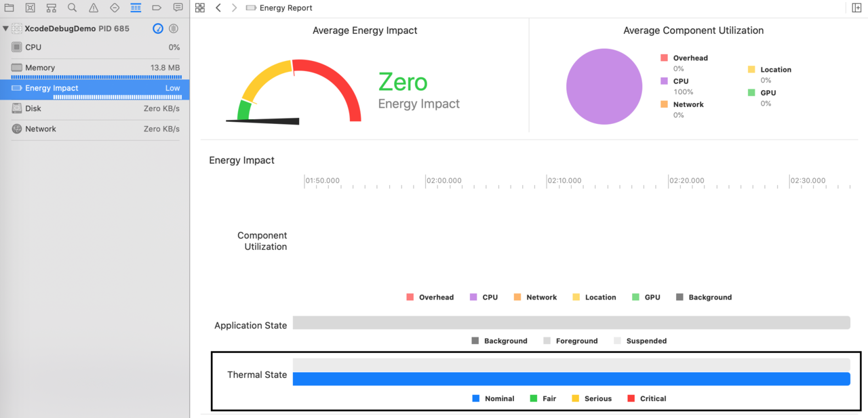Click the red Critical thermal legend swatch

point(631,398)
